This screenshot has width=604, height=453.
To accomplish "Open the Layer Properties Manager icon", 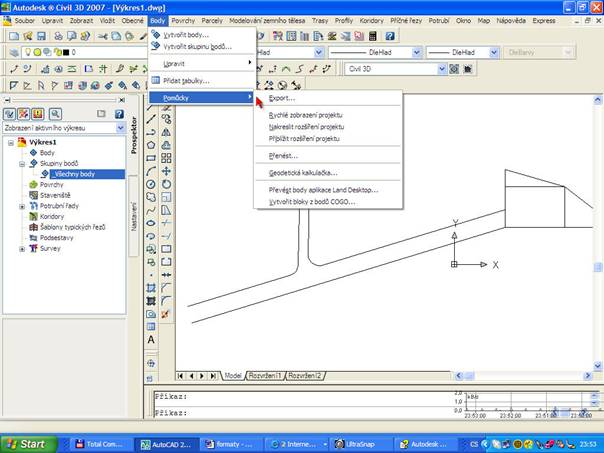I will [14, 52].
